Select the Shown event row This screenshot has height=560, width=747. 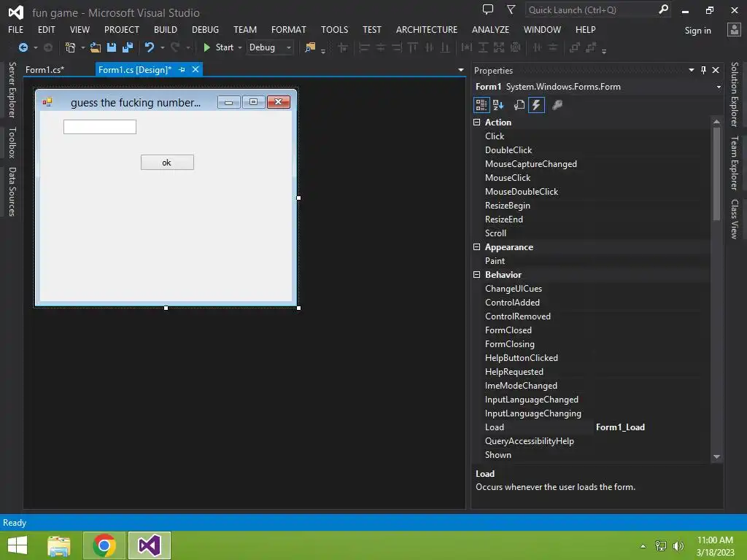(591, 455)
